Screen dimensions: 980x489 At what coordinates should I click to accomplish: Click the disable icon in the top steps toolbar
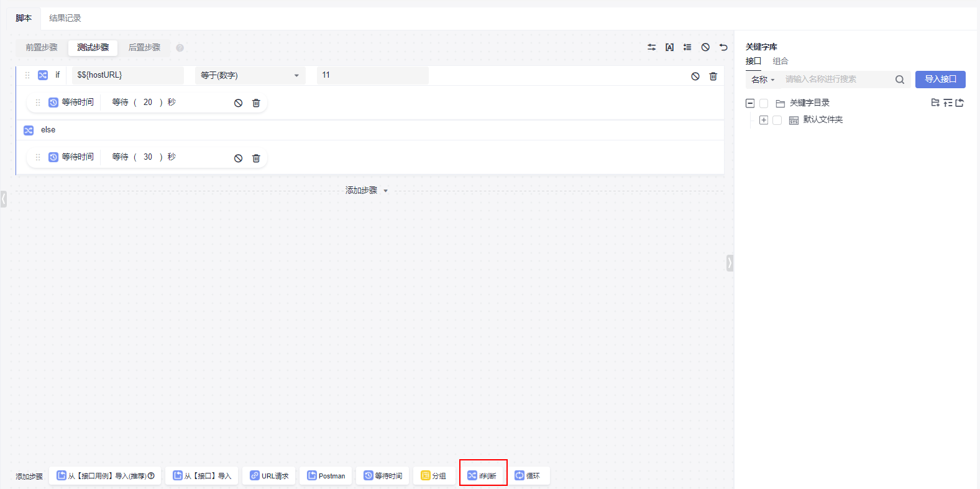click(x=705, y=47)
